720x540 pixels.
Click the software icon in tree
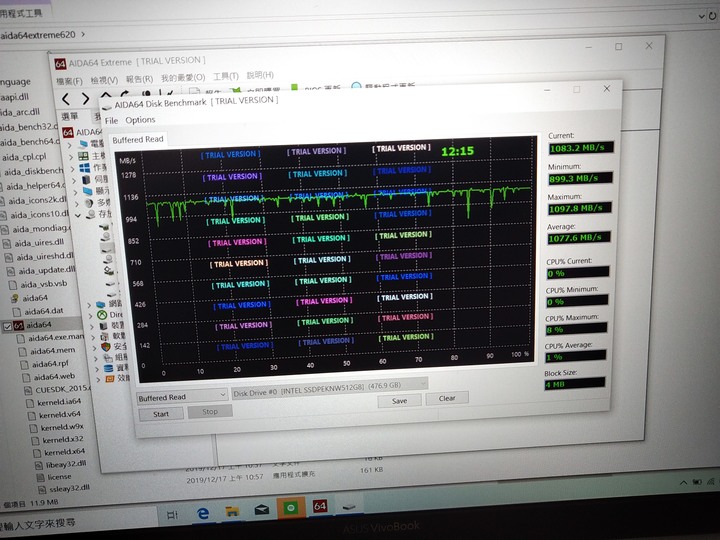tap(104, 337)
